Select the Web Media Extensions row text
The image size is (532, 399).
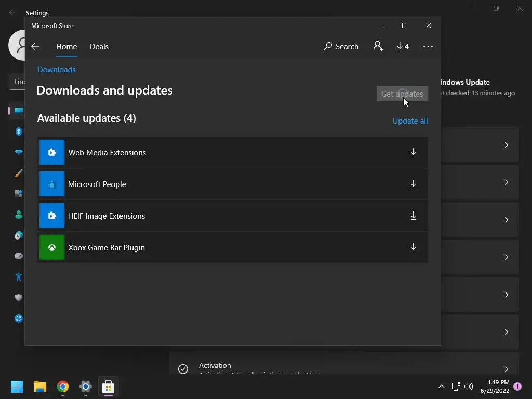pyautogui.click(x=107, y=153)
